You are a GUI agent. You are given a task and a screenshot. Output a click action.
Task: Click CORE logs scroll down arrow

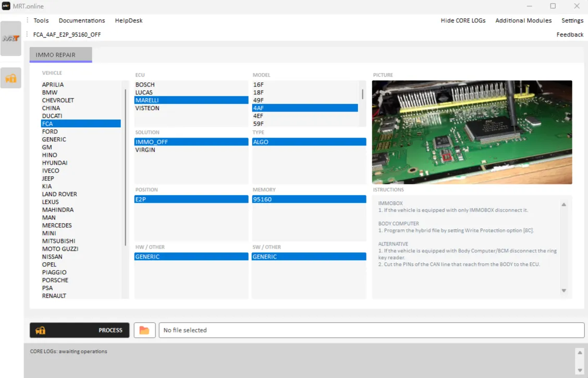(580, 371)
